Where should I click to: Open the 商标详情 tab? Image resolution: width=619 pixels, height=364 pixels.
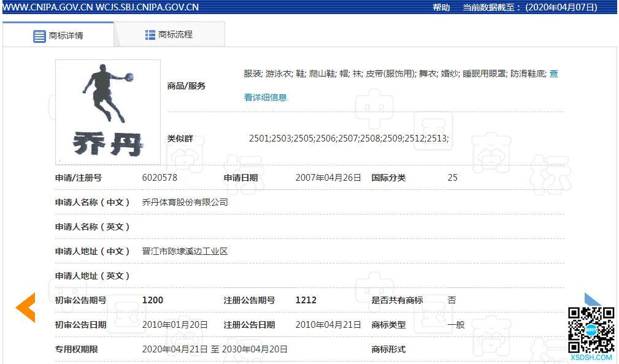tap(58, 35)
